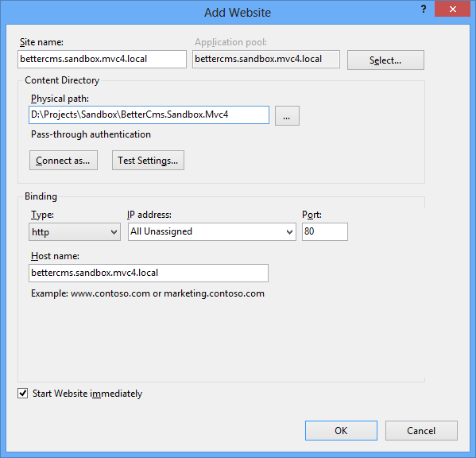The width and height of the screenshot is (476, 458).
Task: Open the binding Type dropdown
Action: pyautogui.click(x=75, y=231)
